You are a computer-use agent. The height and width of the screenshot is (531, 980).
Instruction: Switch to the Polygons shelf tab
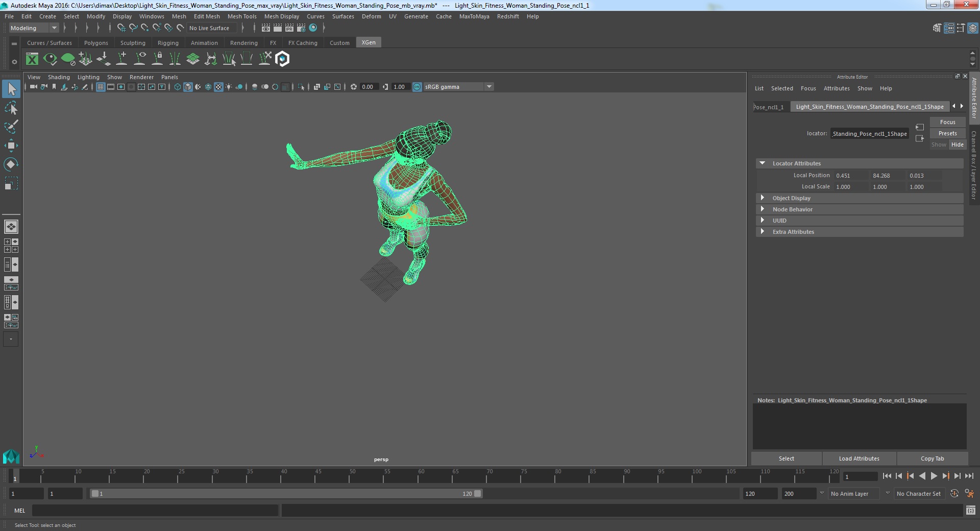pos(96,43)
